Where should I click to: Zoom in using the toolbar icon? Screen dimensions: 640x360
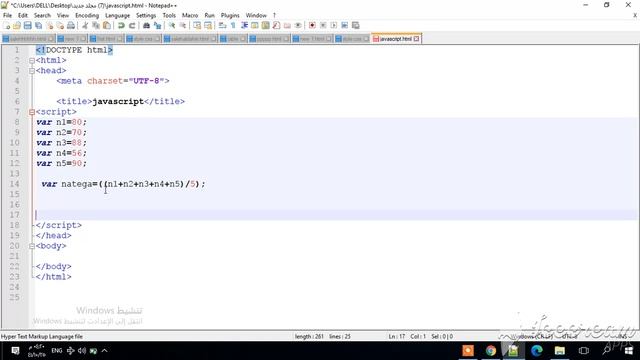[172, 25]
